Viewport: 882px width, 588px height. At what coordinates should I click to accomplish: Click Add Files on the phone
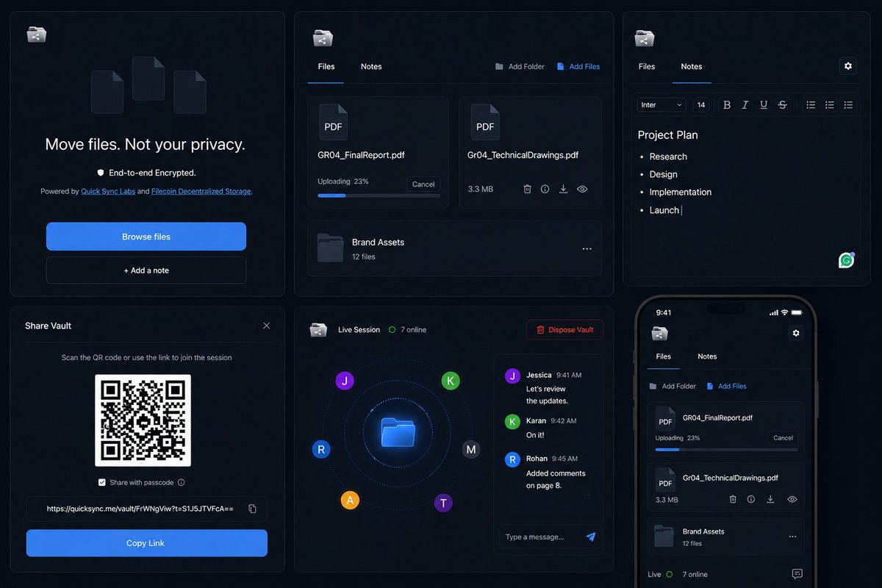click(726, 386)
